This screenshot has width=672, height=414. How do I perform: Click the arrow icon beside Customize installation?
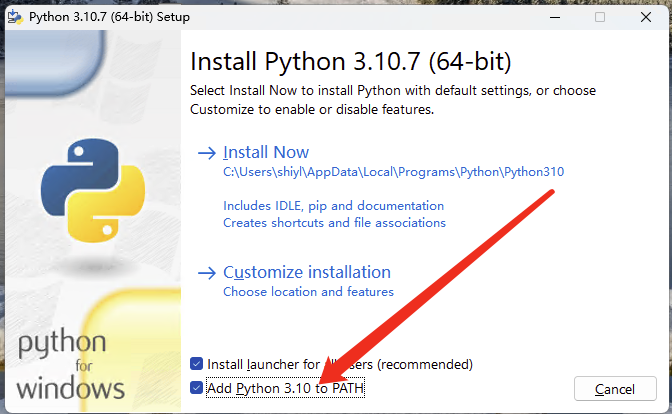click(207, 273)
